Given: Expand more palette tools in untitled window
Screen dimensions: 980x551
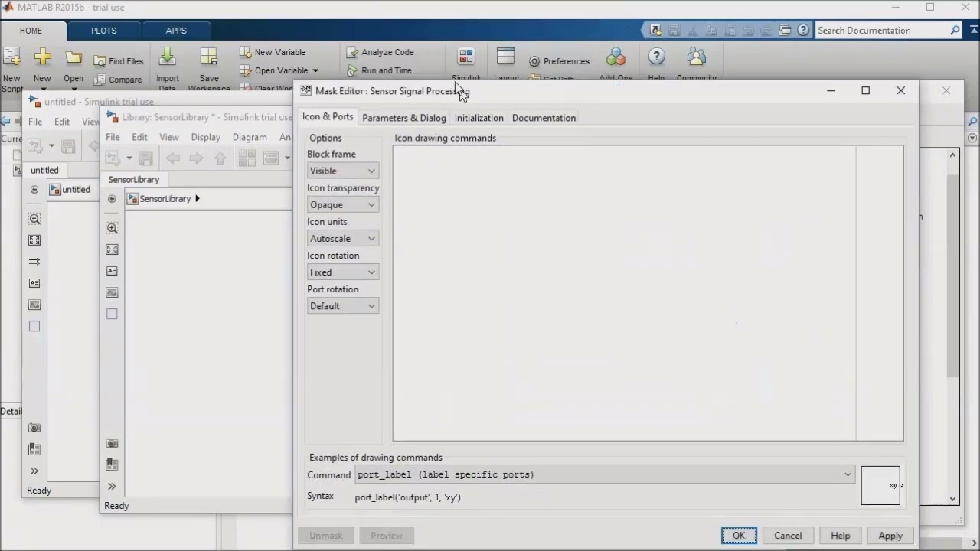Looking at the screenshot, I should 34,471.
